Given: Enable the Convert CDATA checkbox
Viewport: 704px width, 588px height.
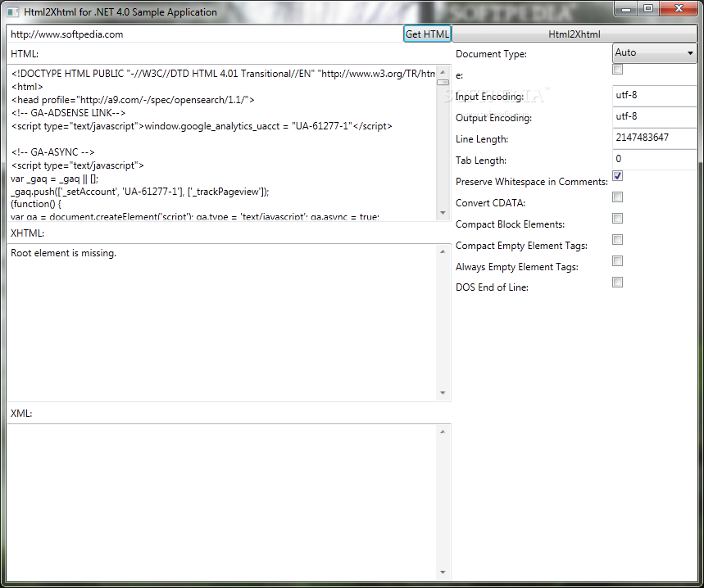Looking at the screenshot, I should click(x=618, y=197).
